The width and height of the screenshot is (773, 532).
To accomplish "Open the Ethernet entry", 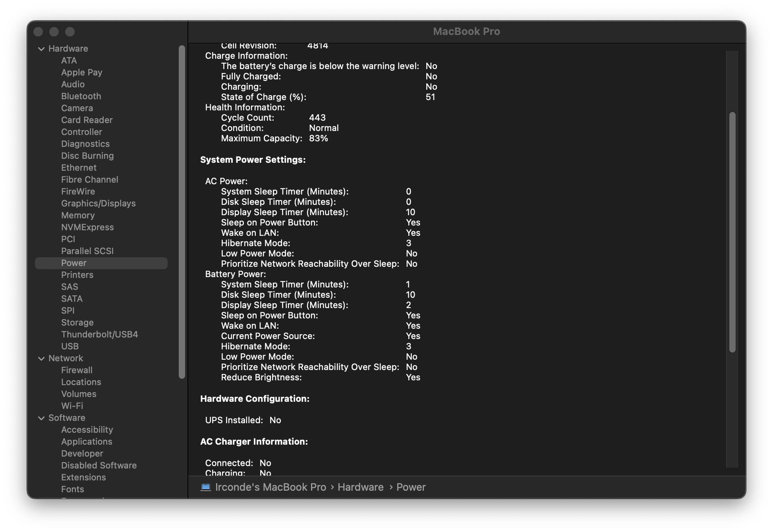I will (79, 168).
